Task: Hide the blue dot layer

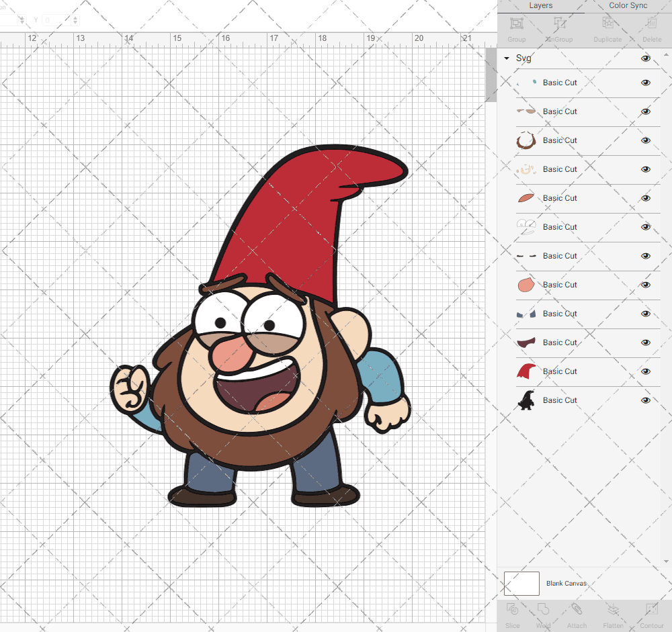Action: (645, 83)
